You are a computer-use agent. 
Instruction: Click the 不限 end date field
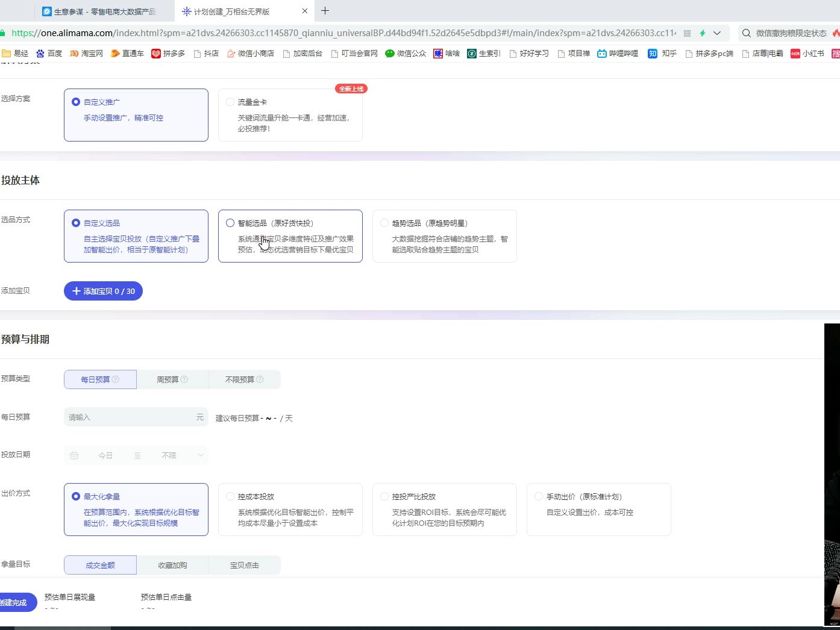(169, 455)
